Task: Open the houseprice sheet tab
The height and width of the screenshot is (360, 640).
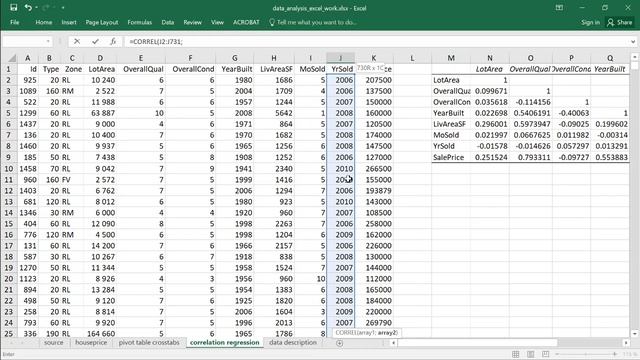Action: coord(91,343)
